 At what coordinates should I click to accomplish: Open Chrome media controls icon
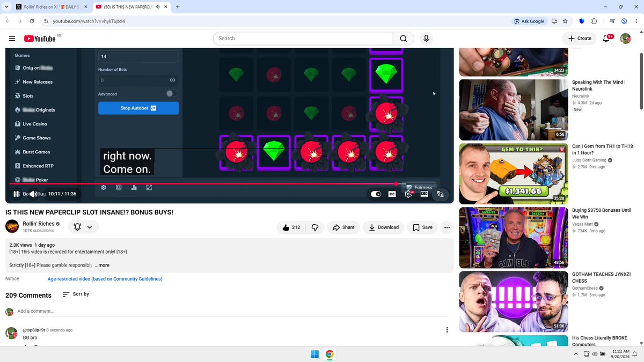(612, 21)
